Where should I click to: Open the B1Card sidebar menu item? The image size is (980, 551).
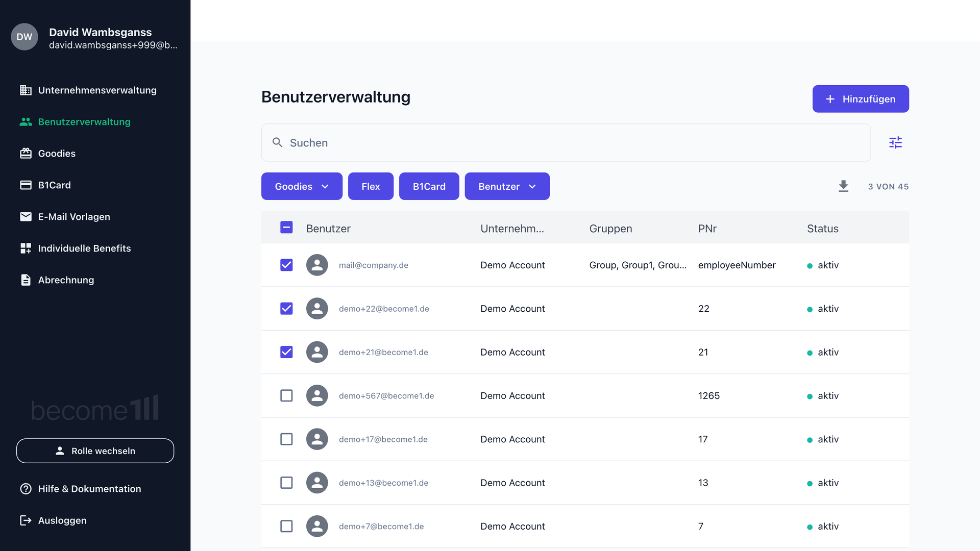coord(54,185)
